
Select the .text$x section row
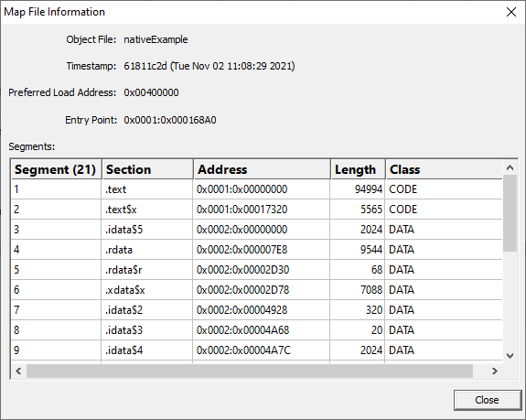click(257, 210)
